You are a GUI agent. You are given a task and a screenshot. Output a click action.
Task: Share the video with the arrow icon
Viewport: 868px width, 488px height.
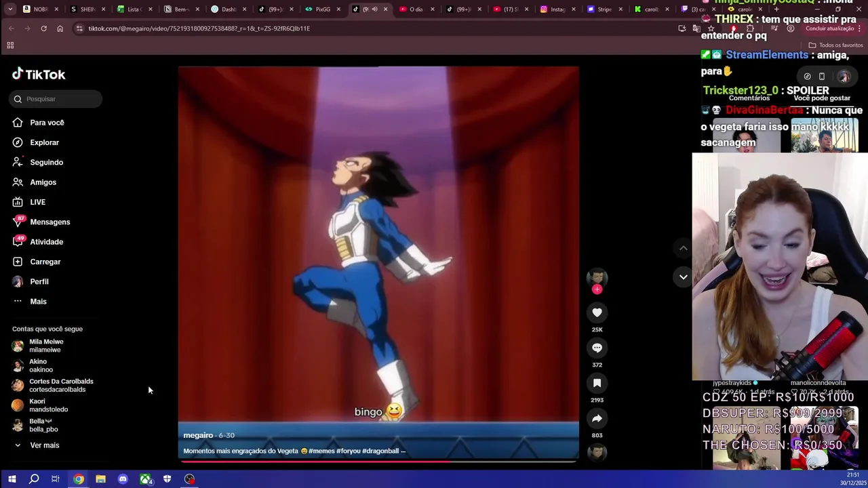597,418
